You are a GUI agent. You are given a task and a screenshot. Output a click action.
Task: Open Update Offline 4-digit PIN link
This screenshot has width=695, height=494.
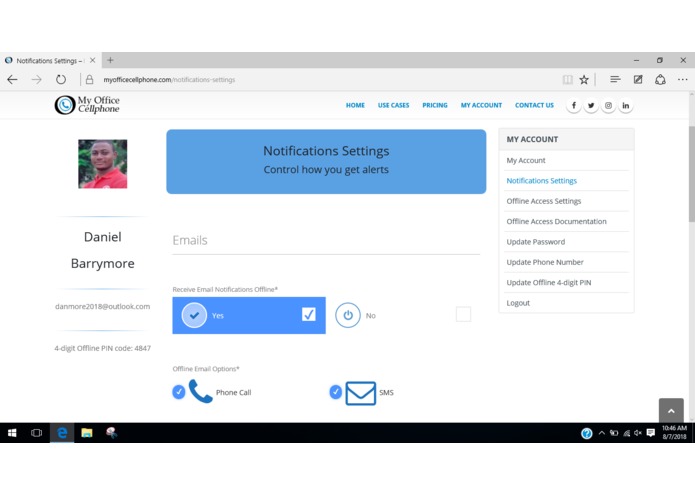549,283
